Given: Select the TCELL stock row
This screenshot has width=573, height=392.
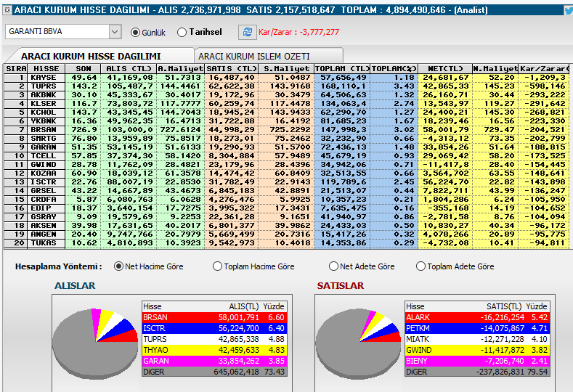Looking at the screenshot, I should pyautogui.click(x=287, y=156).
